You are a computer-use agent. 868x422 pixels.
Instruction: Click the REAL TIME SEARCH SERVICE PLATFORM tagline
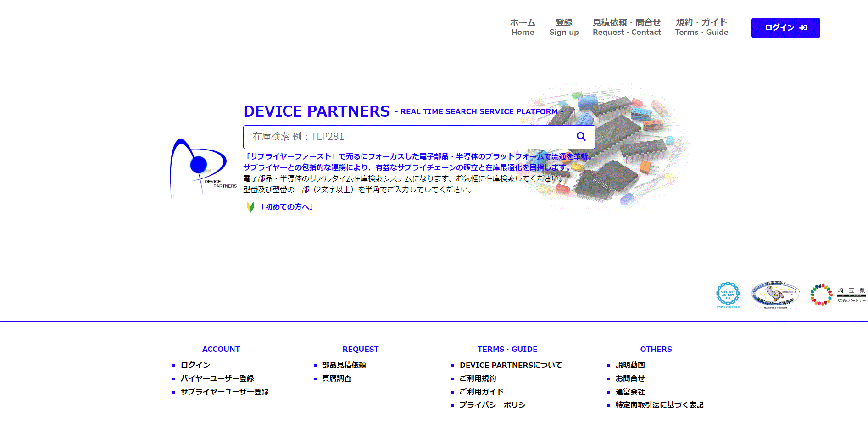click(479, 111)
